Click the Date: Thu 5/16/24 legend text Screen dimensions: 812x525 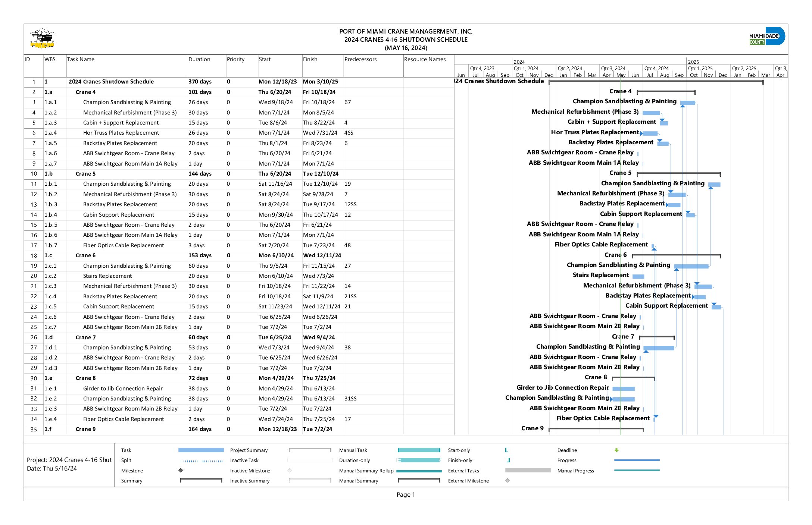click(52, 469)
